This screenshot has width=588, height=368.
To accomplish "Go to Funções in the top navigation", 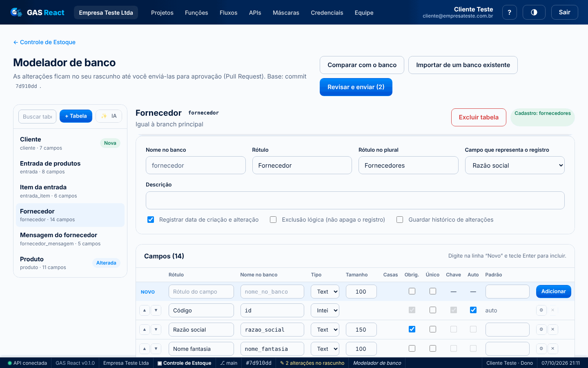I will click(x=196, y=13).
